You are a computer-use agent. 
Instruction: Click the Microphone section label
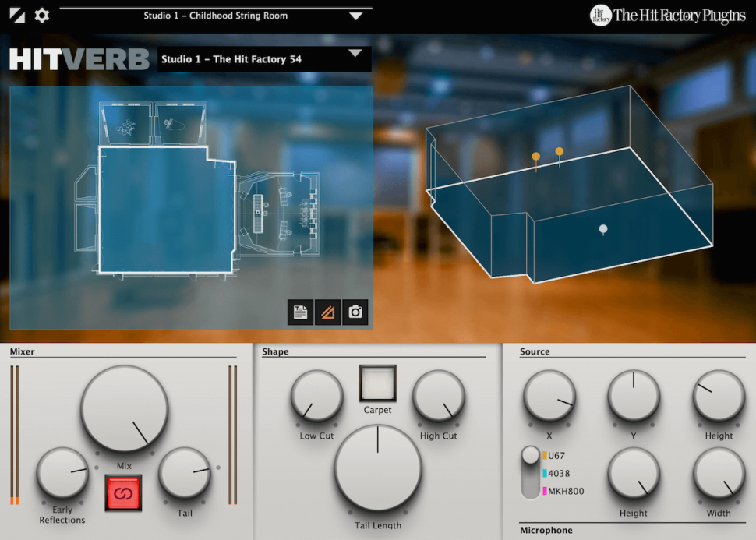coord(546,531)
